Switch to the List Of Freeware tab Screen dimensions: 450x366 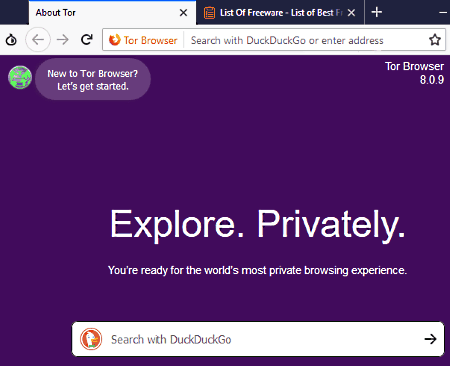pos(280,13)
